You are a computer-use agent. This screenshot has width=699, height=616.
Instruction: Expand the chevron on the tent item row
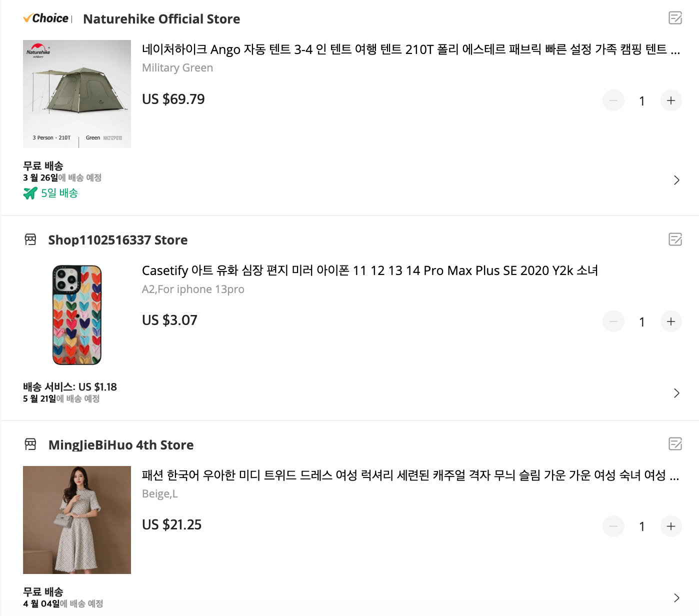coord(676,180)
